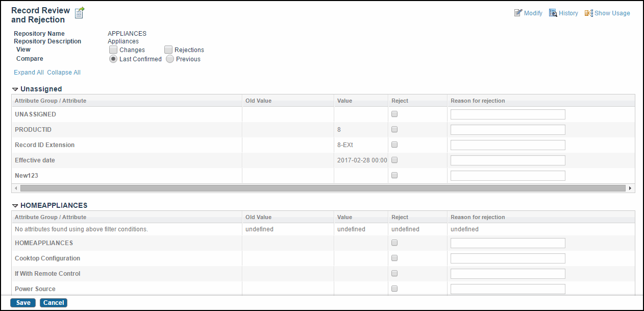Viewport: 644px width, 311px height.
Task: Click the Old Value header in the Unassigned table
Action: pos(259,101)
